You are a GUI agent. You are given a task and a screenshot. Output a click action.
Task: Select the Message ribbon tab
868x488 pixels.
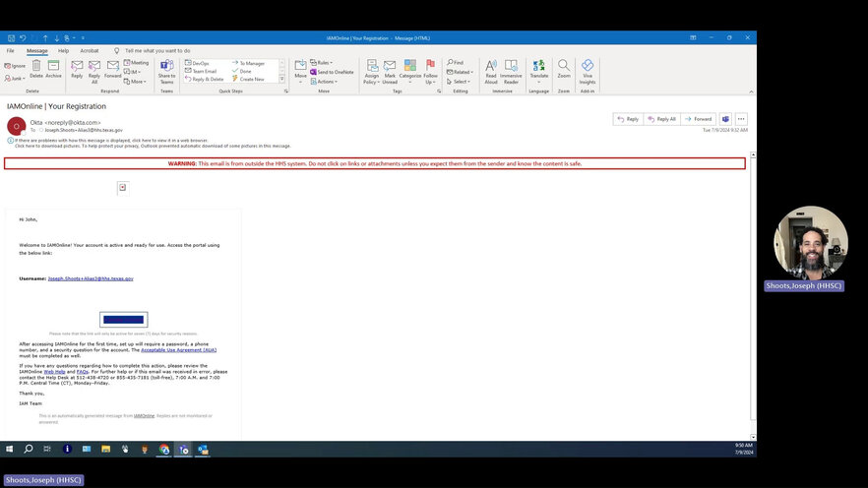pyautogui.click(x=37, y=51)
